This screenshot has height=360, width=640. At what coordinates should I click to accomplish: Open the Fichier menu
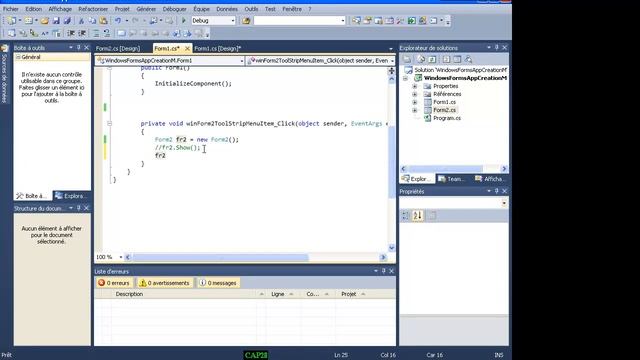[11, 9]
